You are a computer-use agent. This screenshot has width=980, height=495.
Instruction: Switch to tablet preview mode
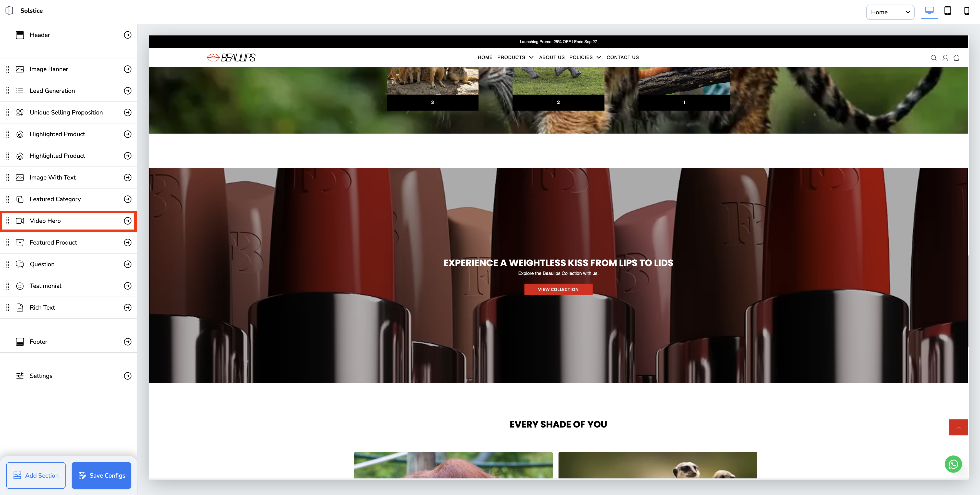pos(948,11)
